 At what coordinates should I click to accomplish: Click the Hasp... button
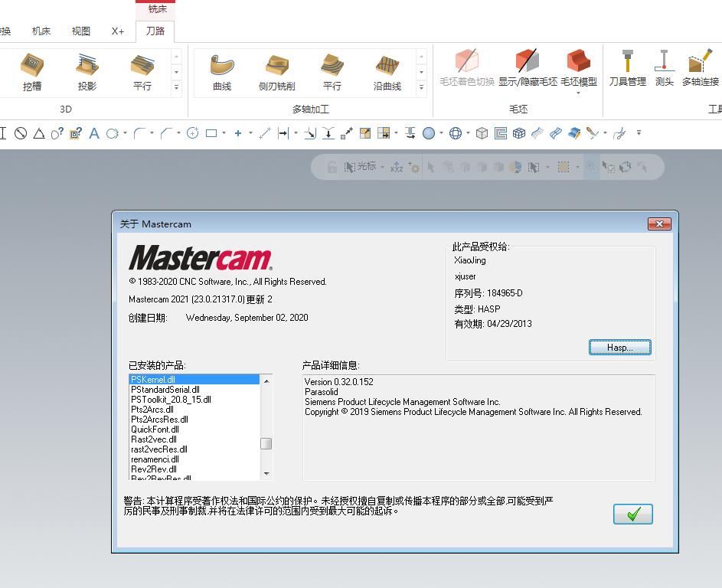(x=619, y=348)
